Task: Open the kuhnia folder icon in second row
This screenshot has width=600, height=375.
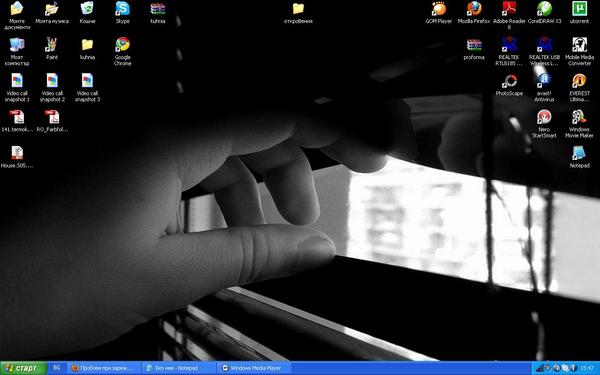Action: [87, 46]
